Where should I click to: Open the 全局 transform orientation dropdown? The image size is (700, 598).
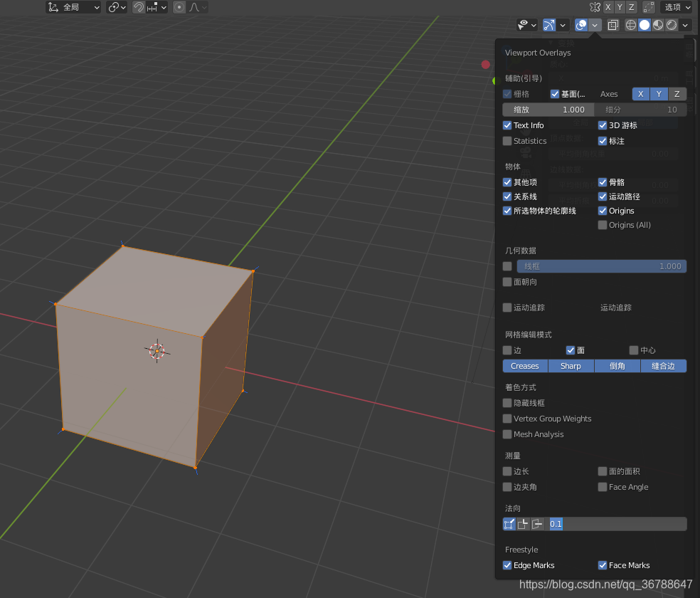coord(73,7)
